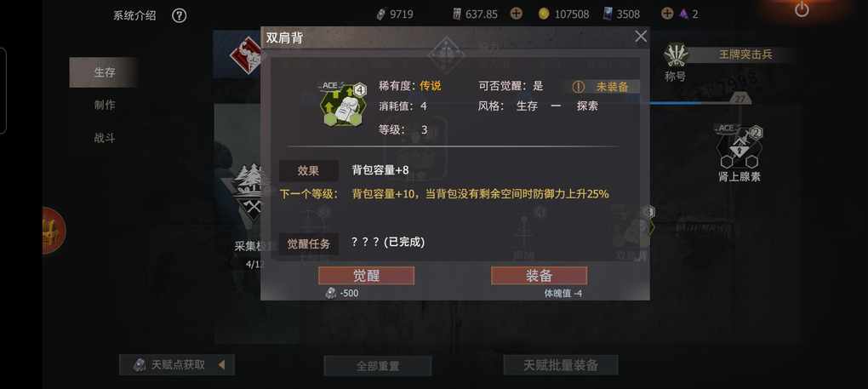Tap the power icon at top right

802,9
